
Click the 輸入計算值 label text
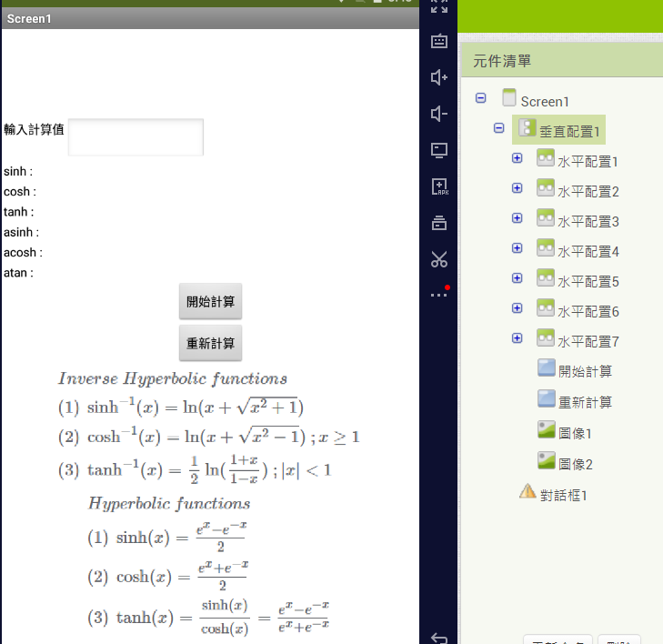tap(34, 129)
